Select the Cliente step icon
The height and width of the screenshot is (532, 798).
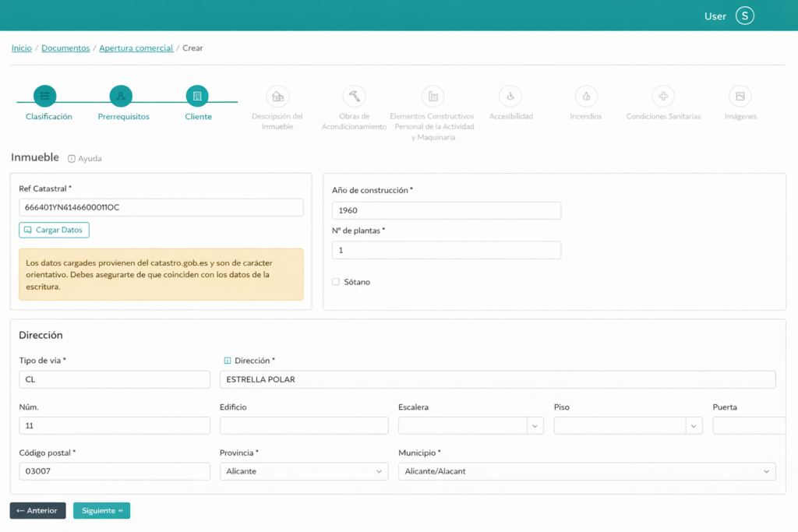197,96
